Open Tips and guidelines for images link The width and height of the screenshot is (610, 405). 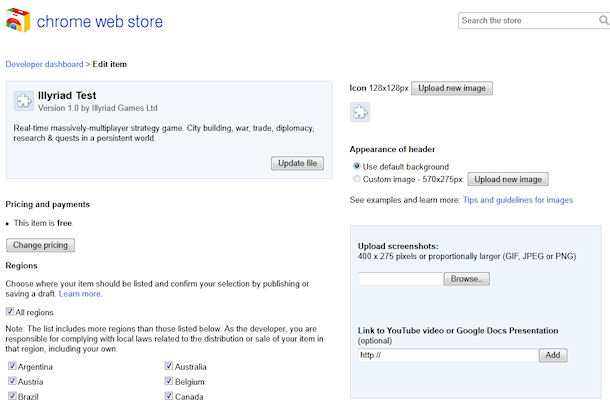[518, 200]
